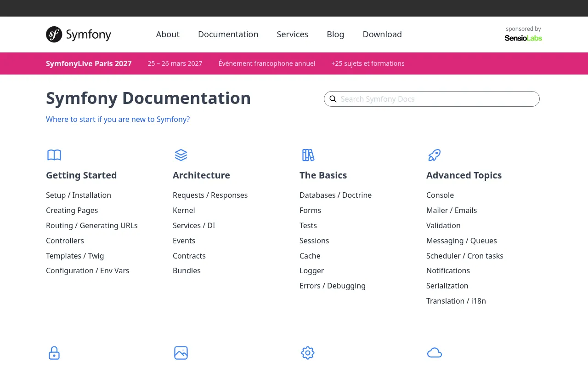The height and width of the screenshot is (368, 588).
Task: Open the Blog menu item
Action: point(335,34)
